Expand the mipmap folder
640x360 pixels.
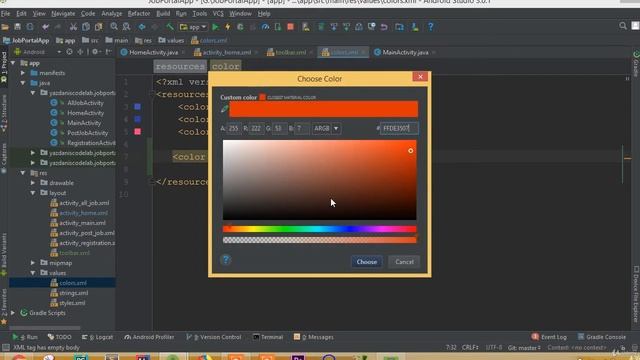tap(33, 263)
